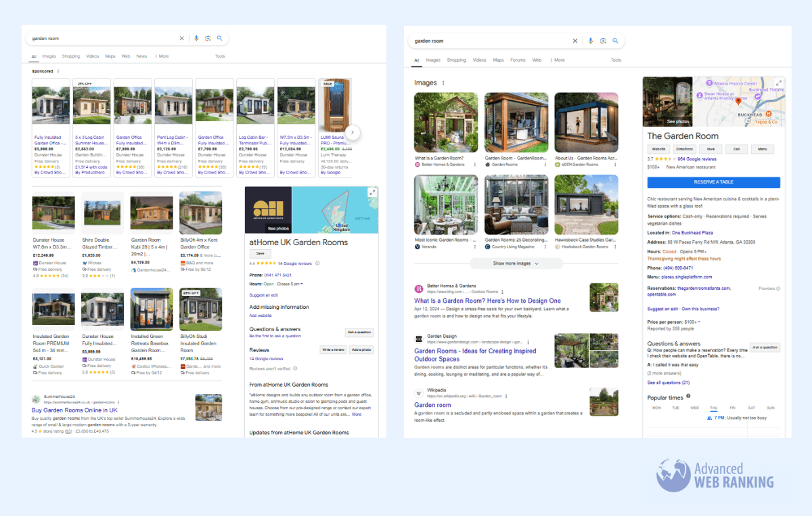Open the Maps tab in the left window

110,56
